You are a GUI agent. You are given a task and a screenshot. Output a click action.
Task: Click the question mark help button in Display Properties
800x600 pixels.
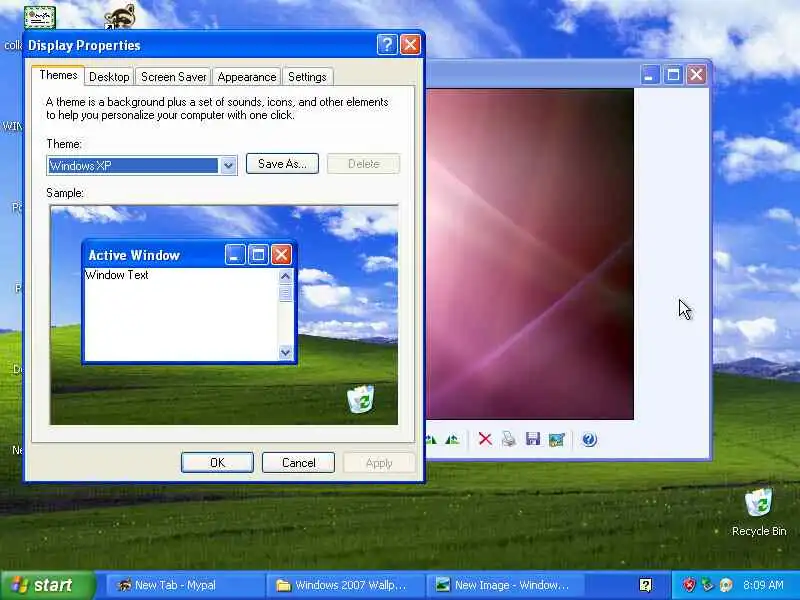pos(387,45)
